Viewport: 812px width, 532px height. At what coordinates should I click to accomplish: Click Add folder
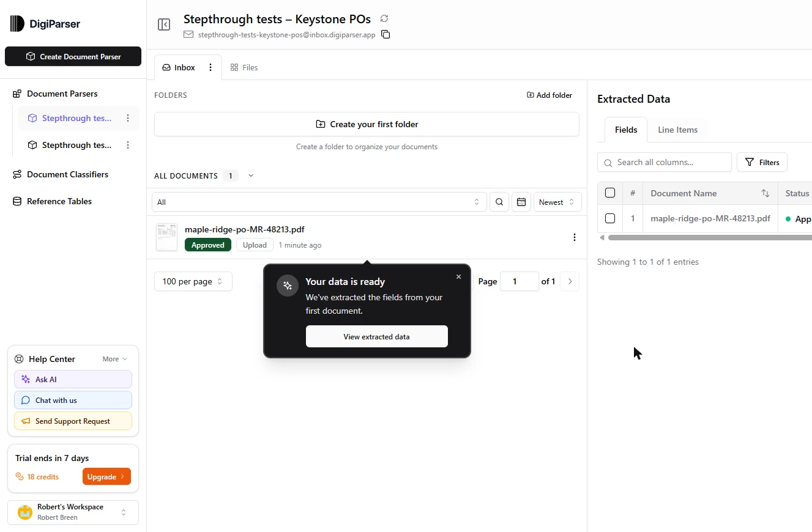[x=549, y=95]
